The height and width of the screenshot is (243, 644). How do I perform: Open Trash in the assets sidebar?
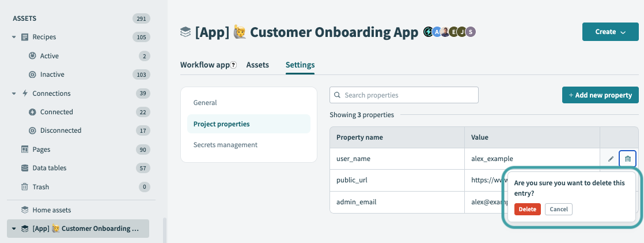tap(40, 187)
